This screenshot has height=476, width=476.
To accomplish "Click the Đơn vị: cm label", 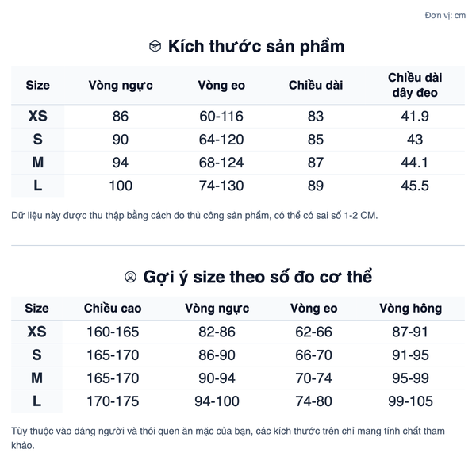I will pos(445,16).
